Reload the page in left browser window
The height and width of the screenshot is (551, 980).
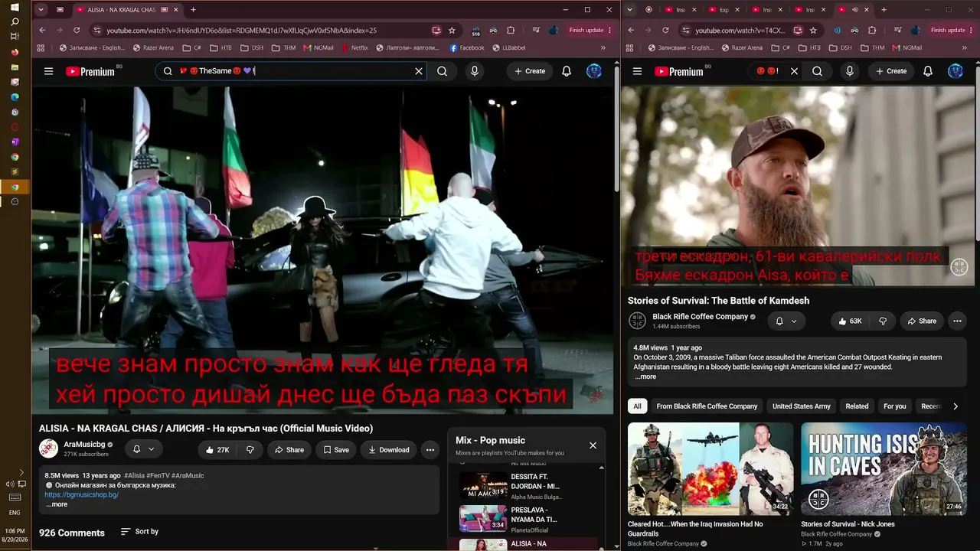tap(77, 31)
